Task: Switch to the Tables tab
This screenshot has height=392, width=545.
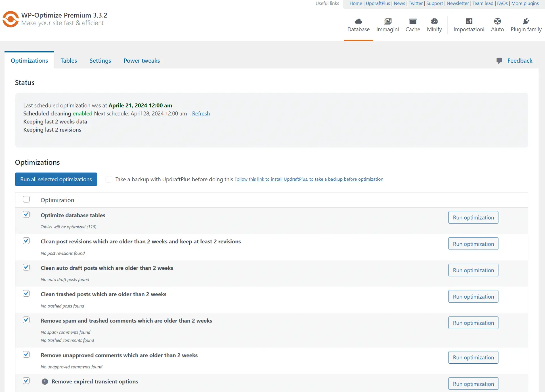Action: (x=69, y=60)
